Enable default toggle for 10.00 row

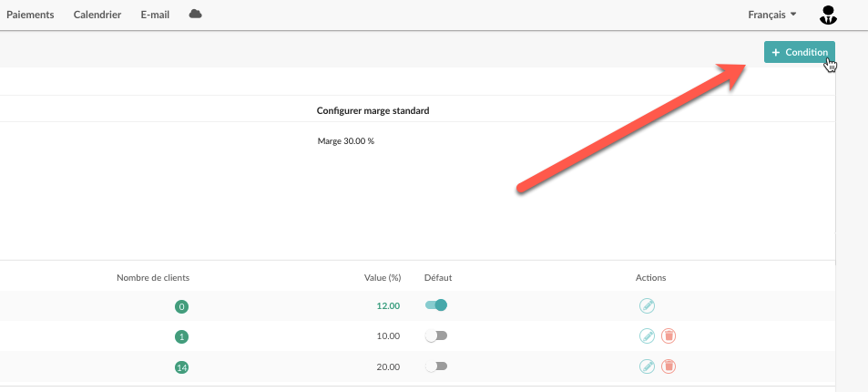(436, 336)
